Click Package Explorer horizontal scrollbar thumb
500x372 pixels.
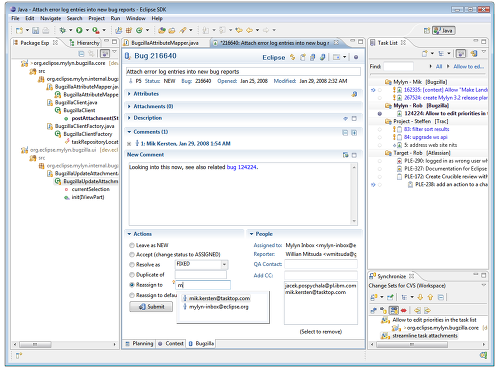(35, 344)
